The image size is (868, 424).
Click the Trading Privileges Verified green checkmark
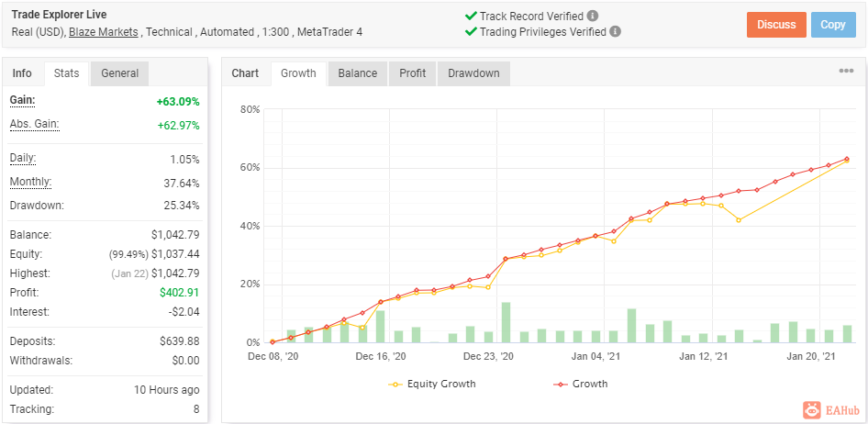click(x=471, y=31)
